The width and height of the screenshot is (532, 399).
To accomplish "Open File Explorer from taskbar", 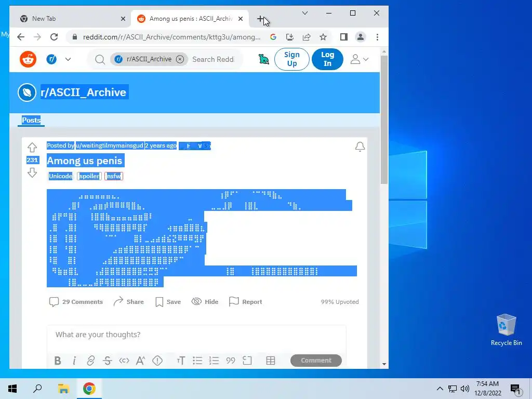I will (63, 389).
